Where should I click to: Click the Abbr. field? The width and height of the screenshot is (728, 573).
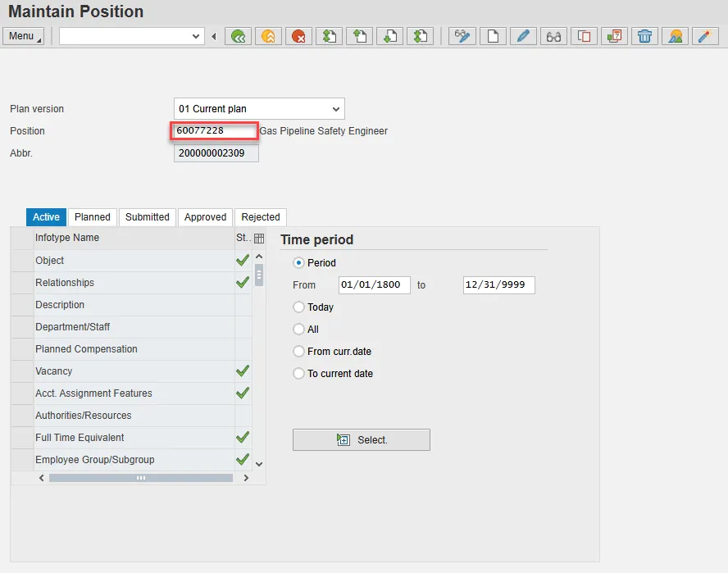point(216,153)
